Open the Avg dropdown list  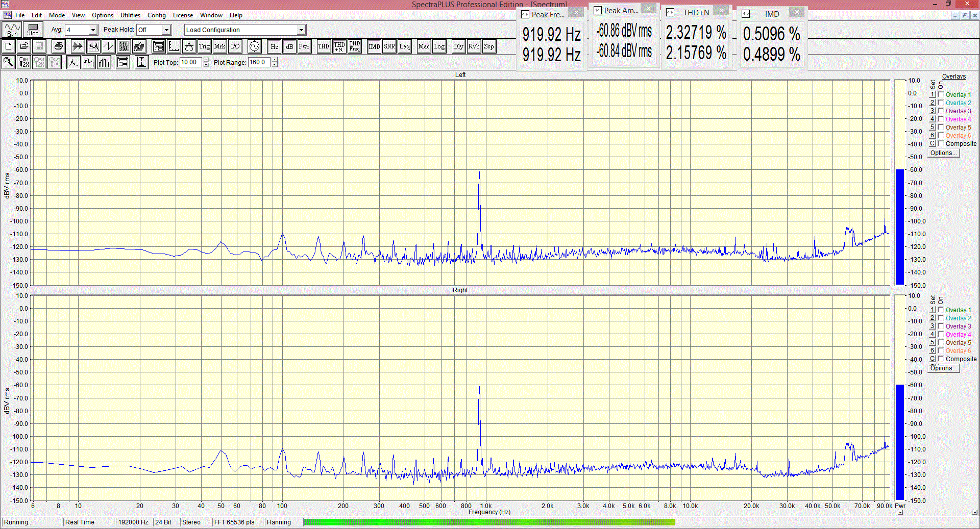point(93,30)
